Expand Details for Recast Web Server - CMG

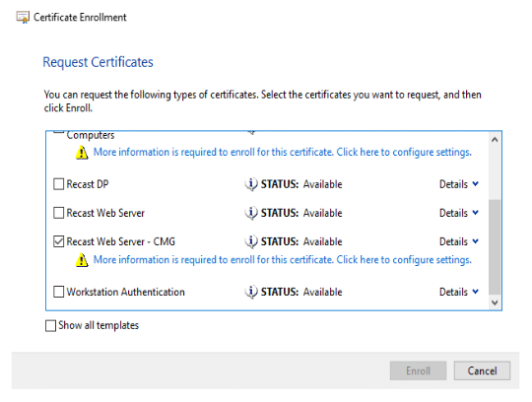click(x=459, y=241)
